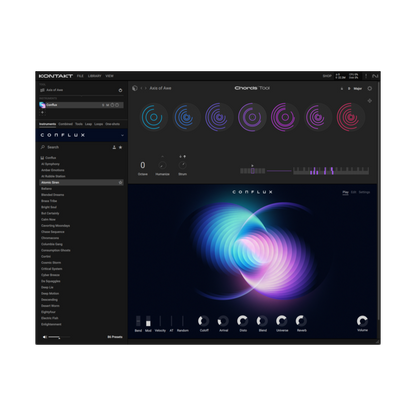416x416 pixels.
Task: Open the Settings tab in Conflux
Action: point(364,192)
